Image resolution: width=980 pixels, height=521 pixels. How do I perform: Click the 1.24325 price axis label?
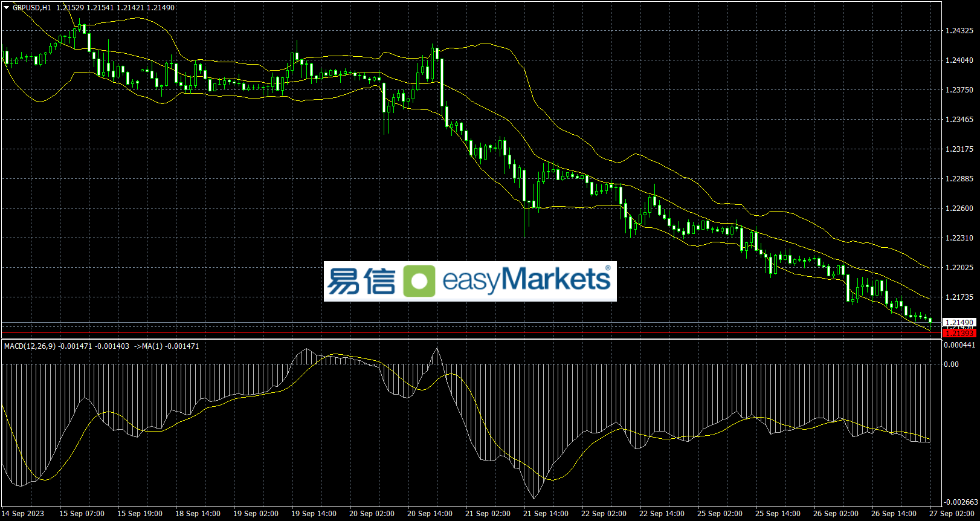tap(959, 31)
